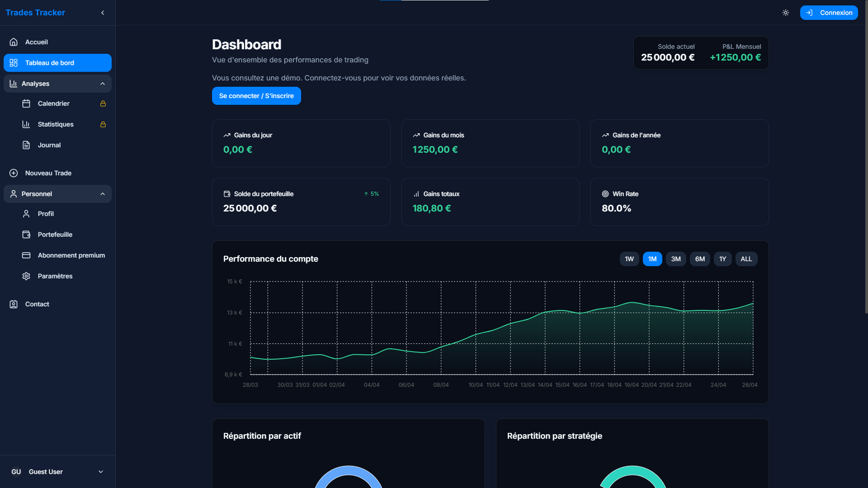Collapse the Personnel section
The height and width of the screenshot is (488, 868).
click(103, 194)
